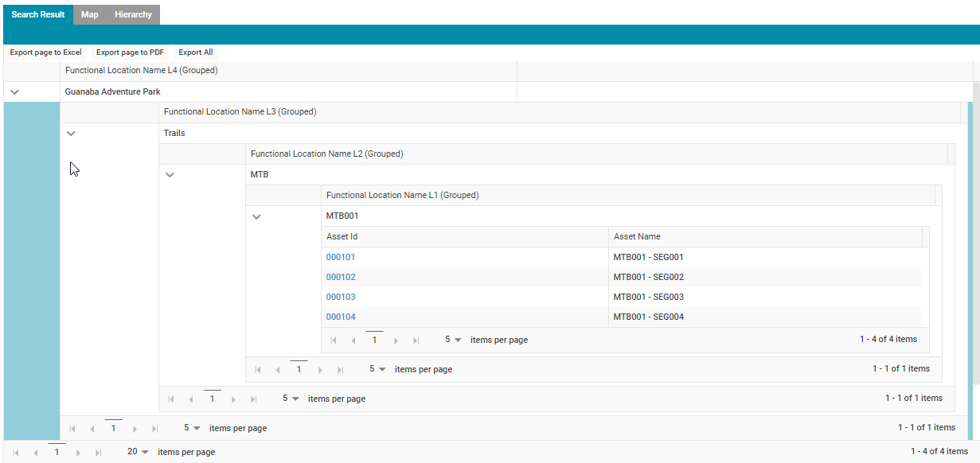Collapse the MTB group row
This screenshot has height=463, width=980.
[x=170, y=175]
